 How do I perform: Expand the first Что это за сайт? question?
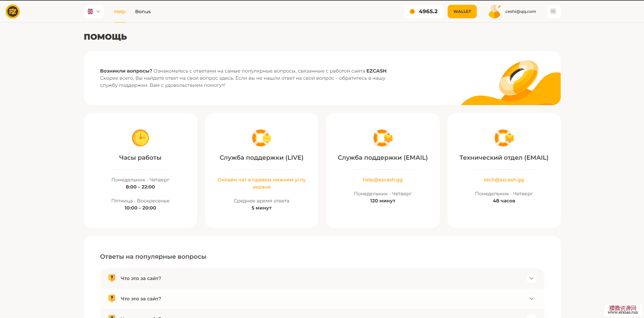[322, 278]
